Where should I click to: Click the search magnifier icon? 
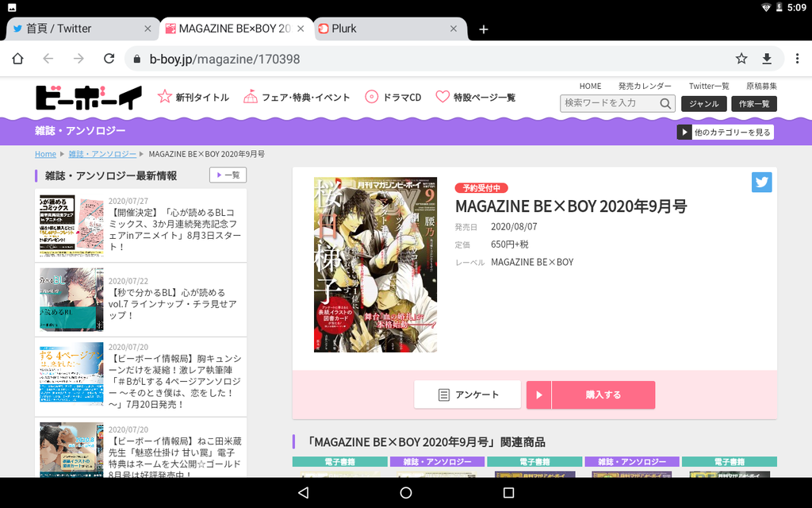pyautogui.click(x=665, y=104)
